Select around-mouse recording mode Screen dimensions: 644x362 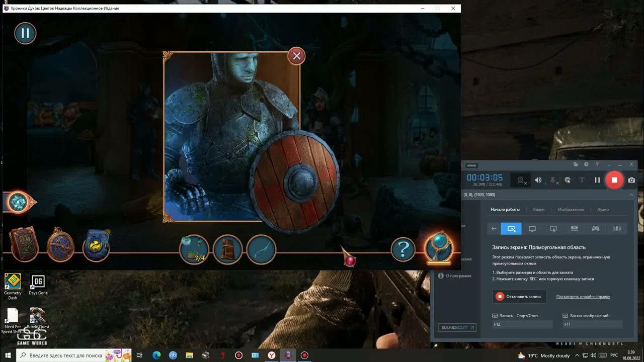tap(553, 229)
